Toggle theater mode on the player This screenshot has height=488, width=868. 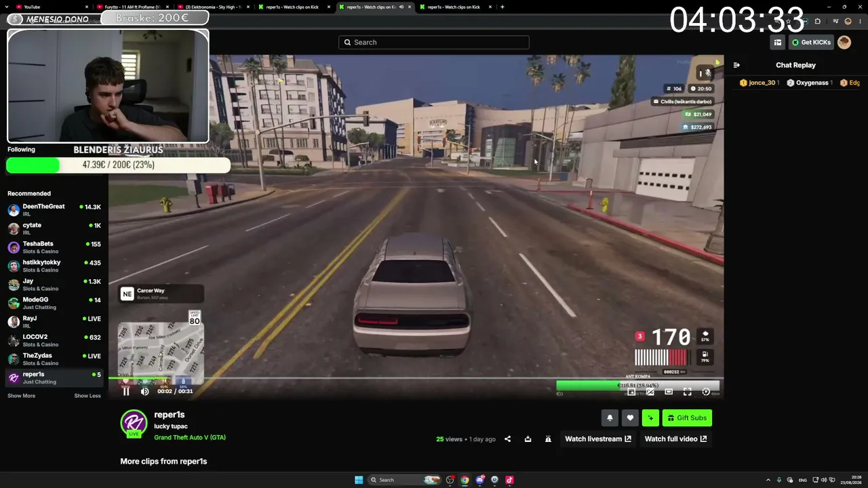pyautogui.click(x=669, y=392)
